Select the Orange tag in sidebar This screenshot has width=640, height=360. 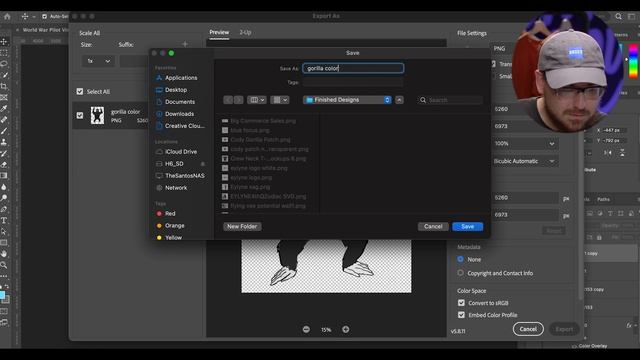click(x=174, y=225)
